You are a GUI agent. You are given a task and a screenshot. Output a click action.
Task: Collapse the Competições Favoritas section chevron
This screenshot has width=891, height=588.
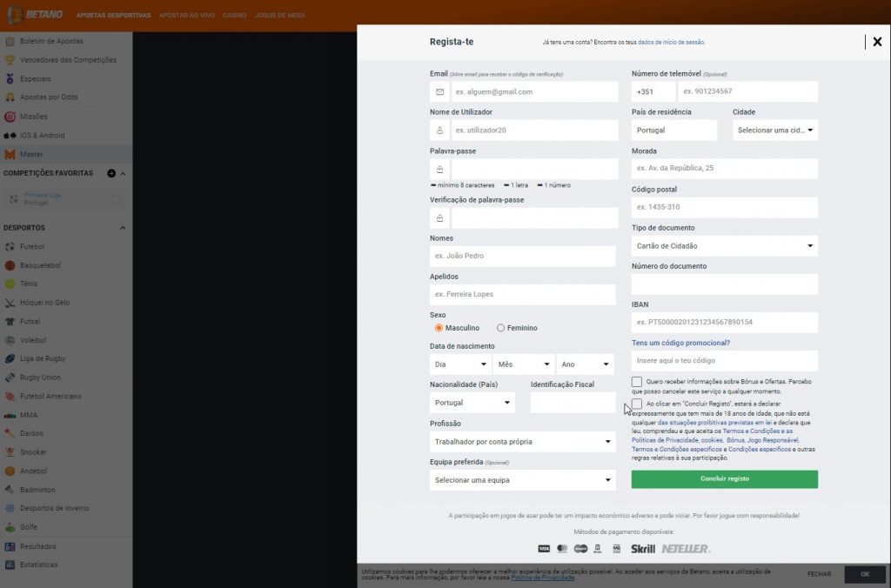point(123,173)
